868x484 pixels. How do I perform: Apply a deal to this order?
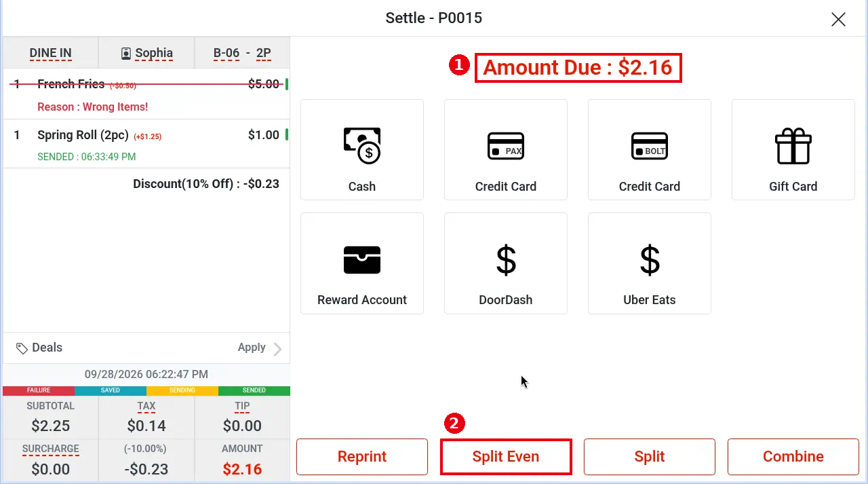252,348
